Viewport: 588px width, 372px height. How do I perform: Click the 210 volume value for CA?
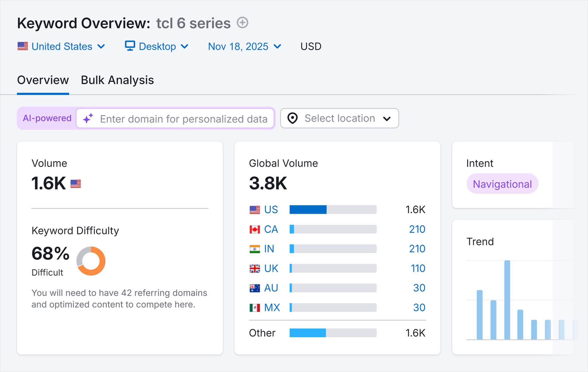pyautogui.click(x=417, y=229)
